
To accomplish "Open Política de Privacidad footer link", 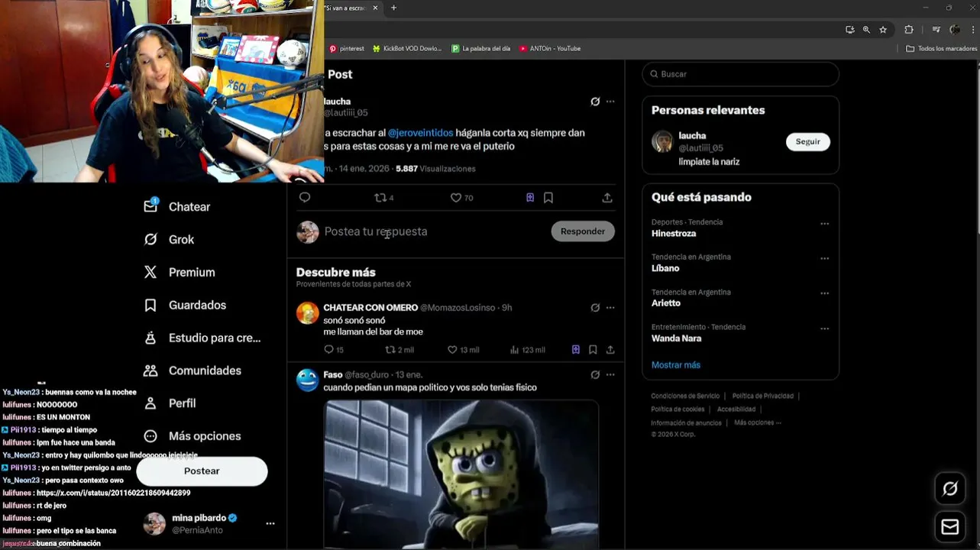I will click(x=763, y=396).
